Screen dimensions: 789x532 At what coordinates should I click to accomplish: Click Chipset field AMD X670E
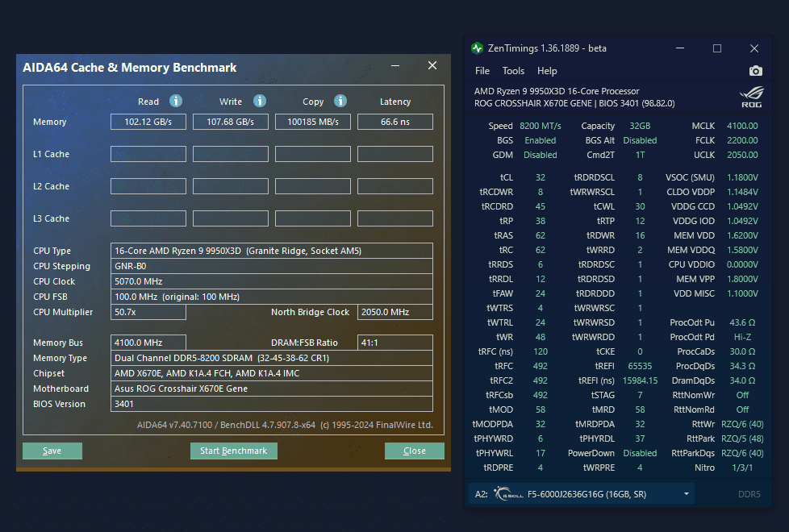[x=272, y=373]
